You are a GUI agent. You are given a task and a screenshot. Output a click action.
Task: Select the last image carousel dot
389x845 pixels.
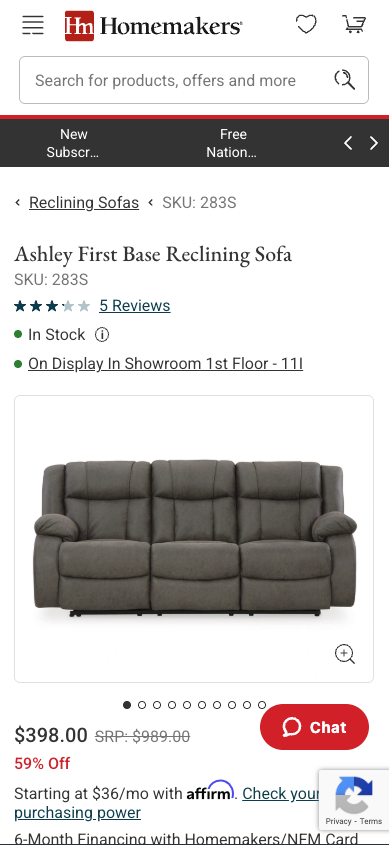[x=262, y=705]
